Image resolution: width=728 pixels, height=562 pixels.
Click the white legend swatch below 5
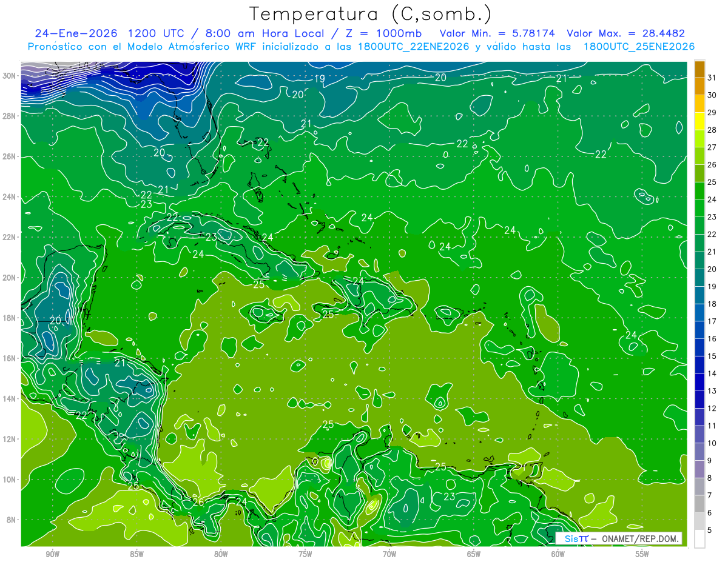click(x=699, y=539)
